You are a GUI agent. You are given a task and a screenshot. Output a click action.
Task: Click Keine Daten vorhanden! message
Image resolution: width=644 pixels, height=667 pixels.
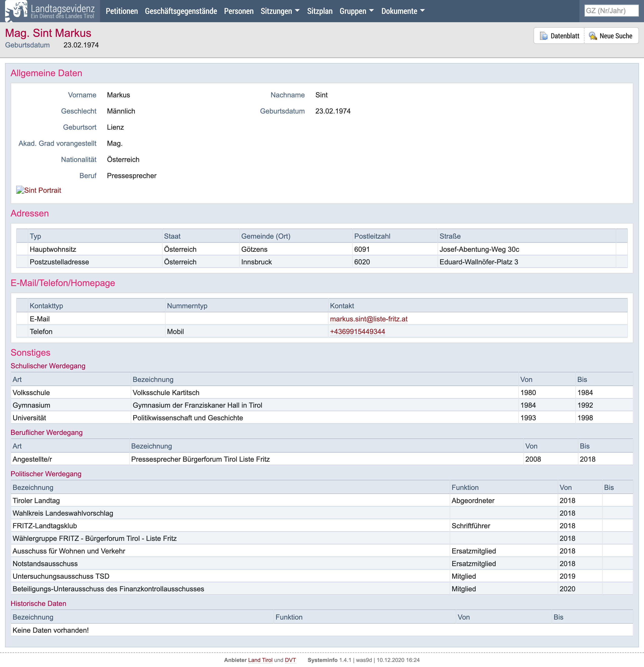pyautogui.click(x=51, y=630)
